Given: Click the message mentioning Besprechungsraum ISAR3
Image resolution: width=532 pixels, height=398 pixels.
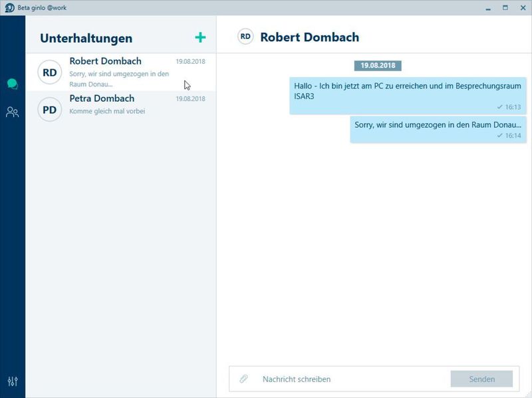Looking at the screenshot, I should tap(407, 95).
